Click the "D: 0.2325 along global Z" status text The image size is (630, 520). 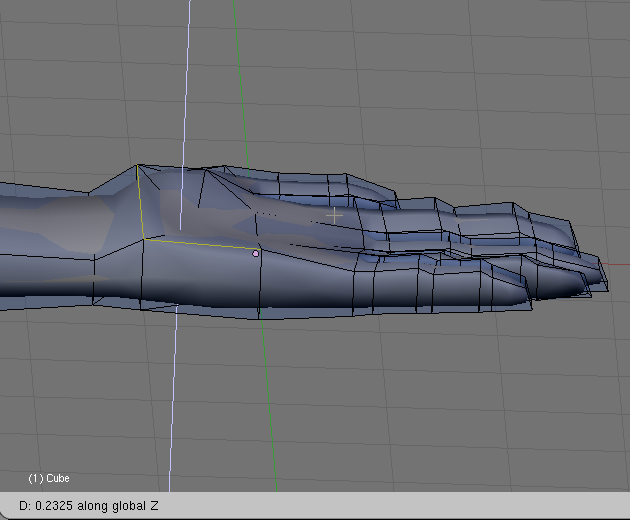coord(89,506)
